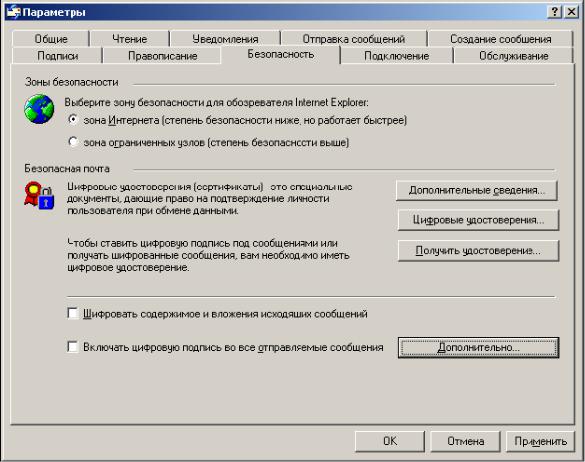The width and height of the screenshot is (585, 462).
Task: Open the Общие tab
Action: pyautogui.click(x=51, y=39)
